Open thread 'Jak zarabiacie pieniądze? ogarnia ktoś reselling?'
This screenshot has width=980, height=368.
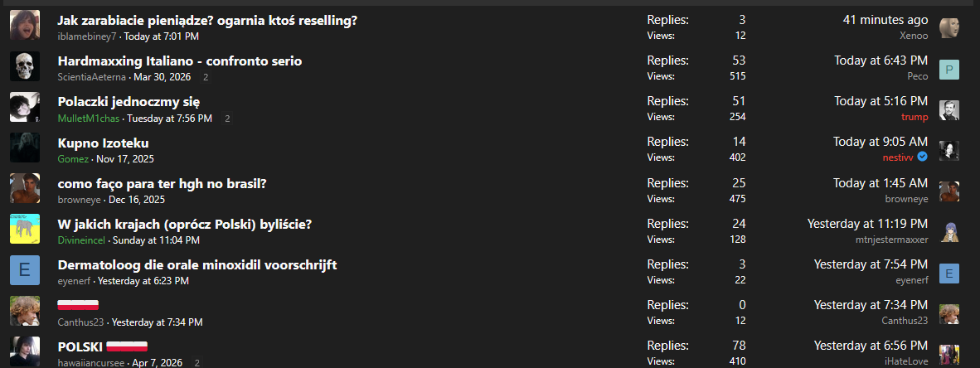coord(207,20)
